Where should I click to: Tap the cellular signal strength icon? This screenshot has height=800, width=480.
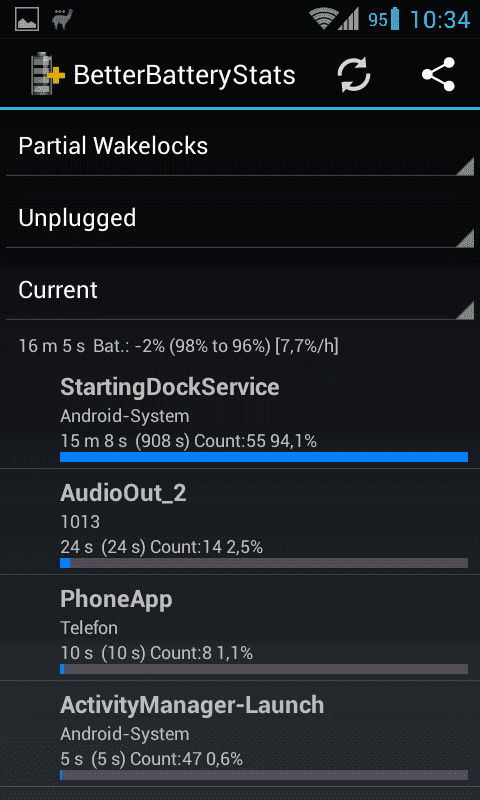point(349,20)
